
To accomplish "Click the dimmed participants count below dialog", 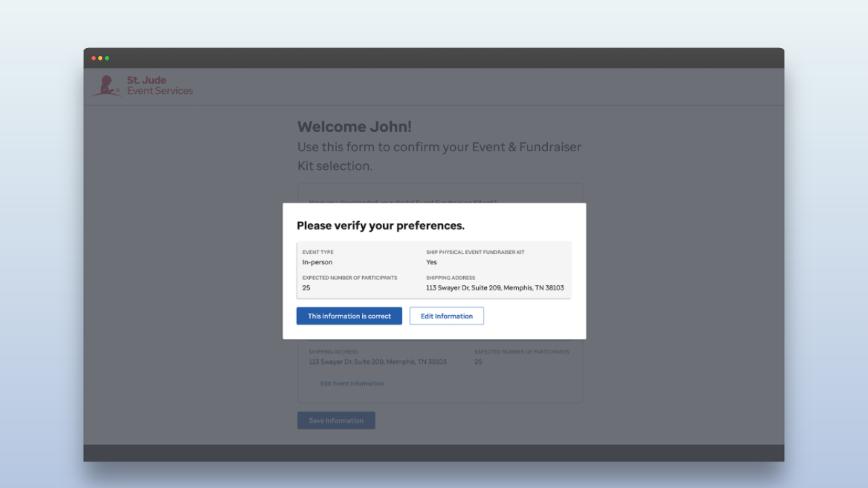I will [478, 362].
